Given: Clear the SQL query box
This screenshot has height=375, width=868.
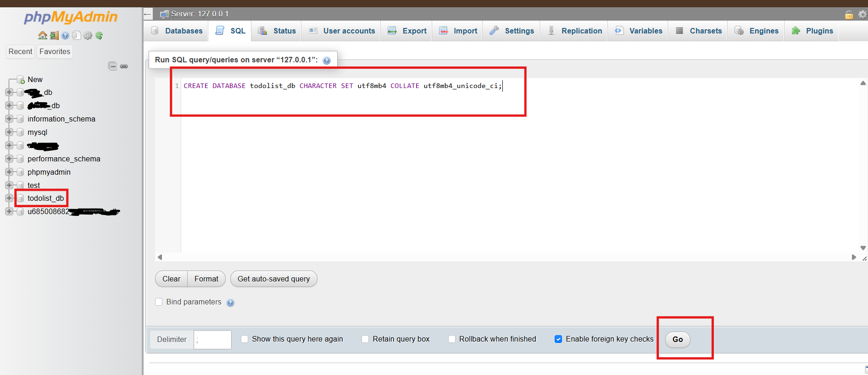Looking at the screenshot, I should pyautogui.click(x=171, y=279).
